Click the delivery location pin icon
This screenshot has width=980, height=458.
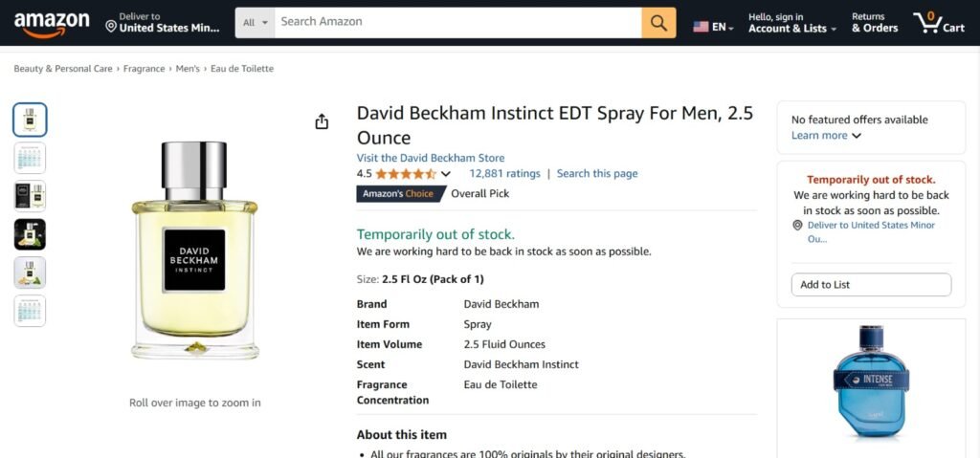pyautogui.click(x=111, y=27)
